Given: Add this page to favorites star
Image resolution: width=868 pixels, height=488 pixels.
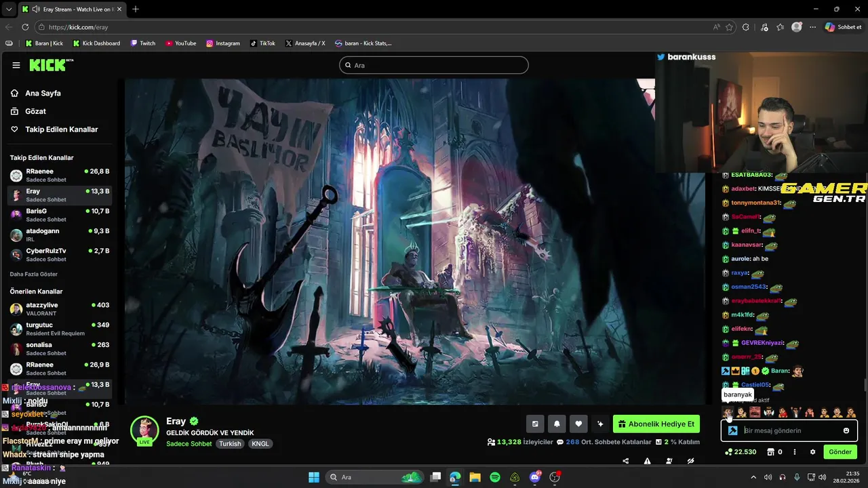Looking at the screenshot, I should 730,27.
